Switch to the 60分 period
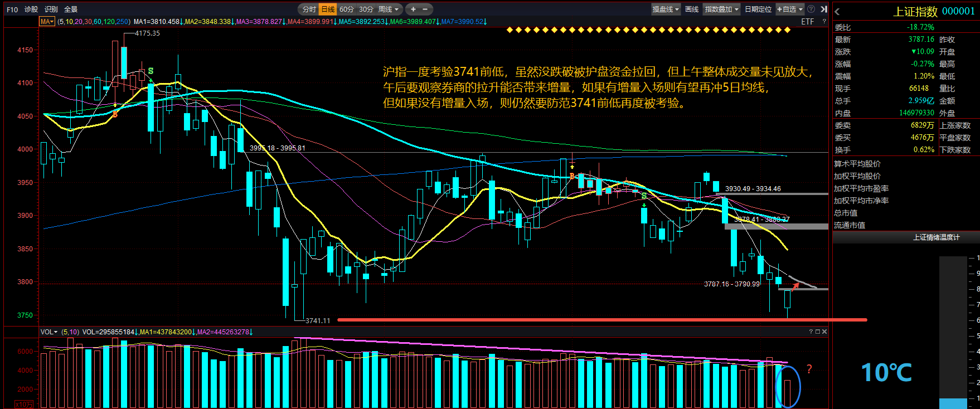980x409 pixels. point(347,9)
